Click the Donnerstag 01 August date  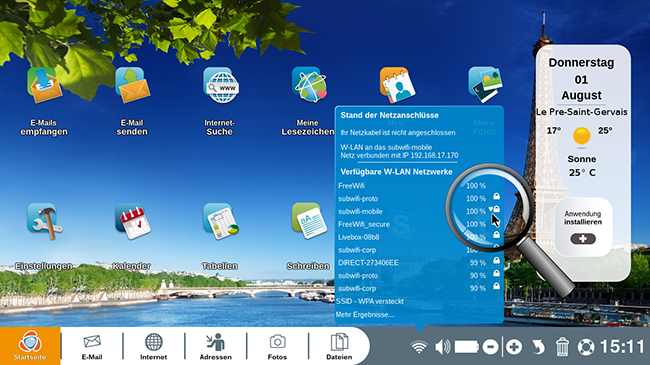(581, 79)
